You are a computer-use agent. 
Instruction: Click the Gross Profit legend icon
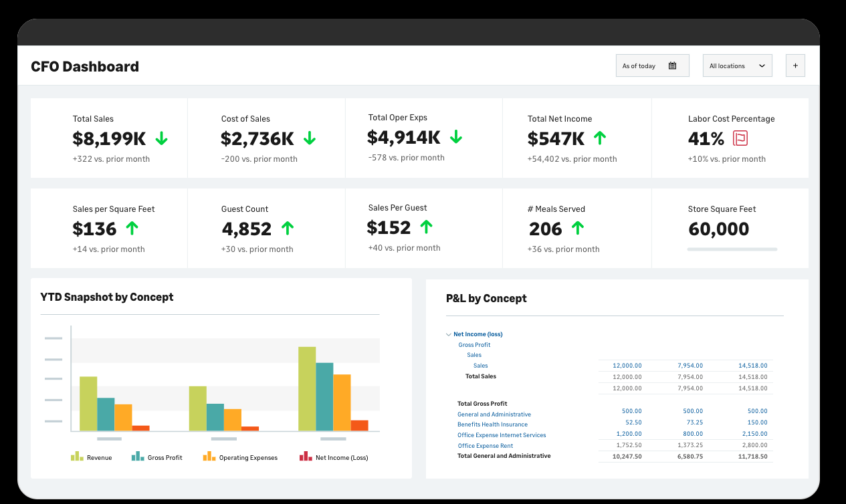(x=138, y=457)
